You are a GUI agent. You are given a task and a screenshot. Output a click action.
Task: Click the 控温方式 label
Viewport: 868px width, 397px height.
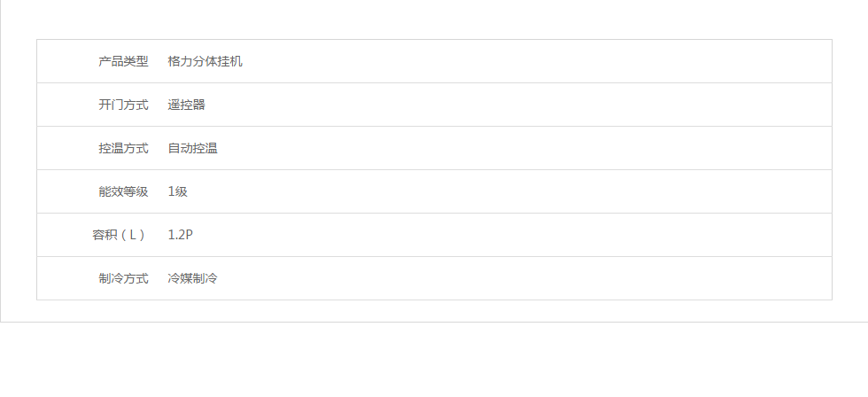(123, 149)
